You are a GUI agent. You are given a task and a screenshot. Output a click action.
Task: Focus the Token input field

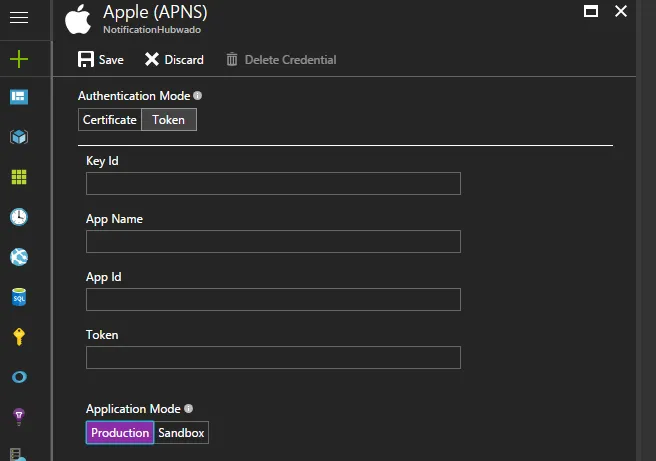pyautogui.click(x=273, y=357)
